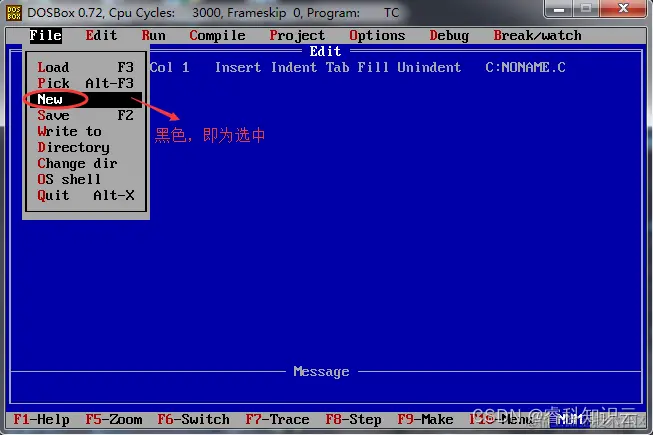Viewport: 653px width, 435px height.
Task: Click the F6-Switch hint in bottom bar
Action: click(193, 419)
